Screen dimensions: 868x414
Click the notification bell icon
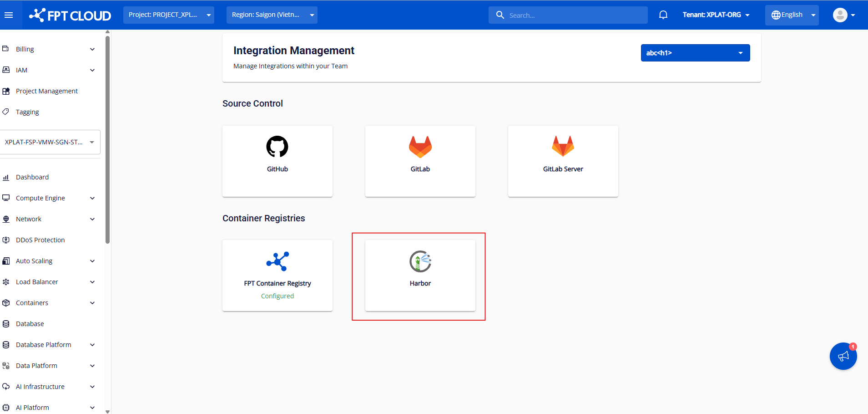(x=663, y=15)
